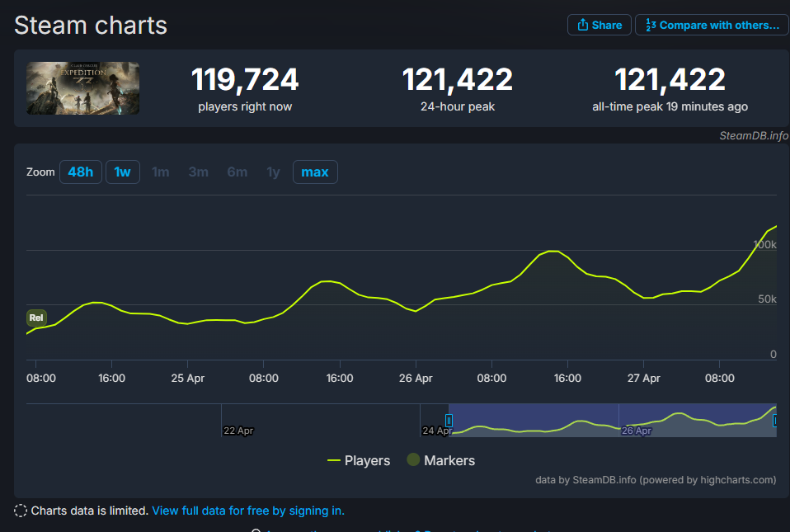Click the 27 Apr axis label

point(643,378)
